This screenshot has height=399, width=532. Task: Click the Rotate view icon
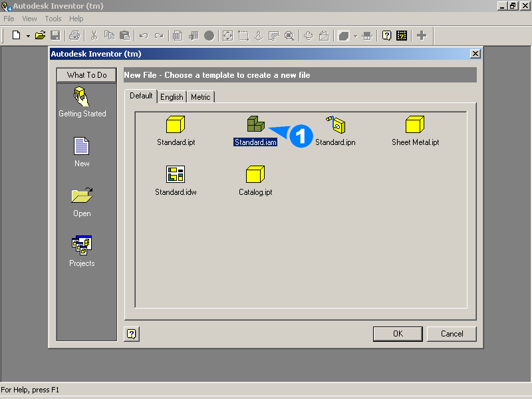pos(309,35)
